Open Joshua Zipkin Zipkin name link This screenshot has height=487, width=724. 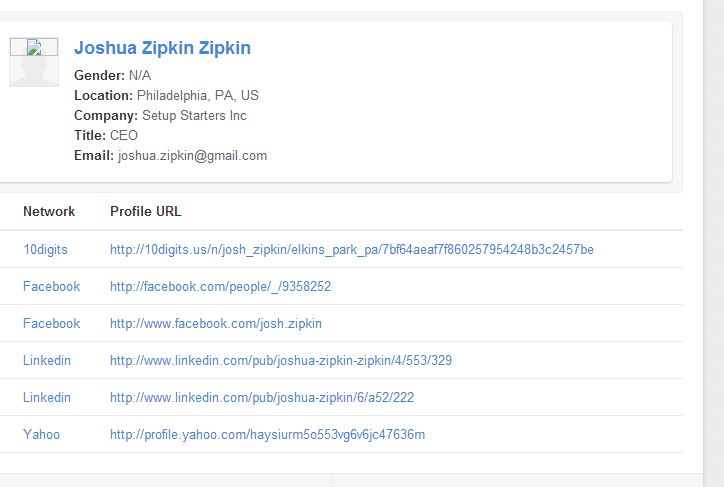click(162, 48)
